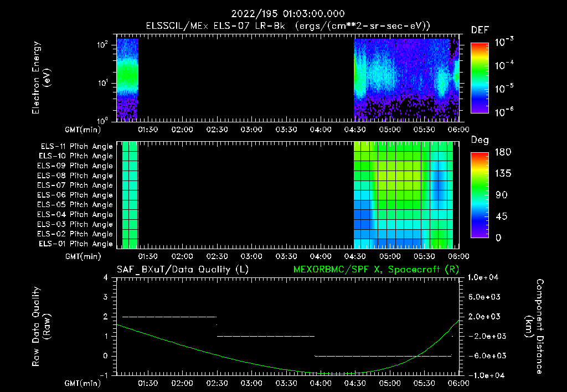This screenshot has height=392, width=567.
Task: Click the 1.0e+04 right axis value
Action: pyautogui.click(x=483, y=277)
